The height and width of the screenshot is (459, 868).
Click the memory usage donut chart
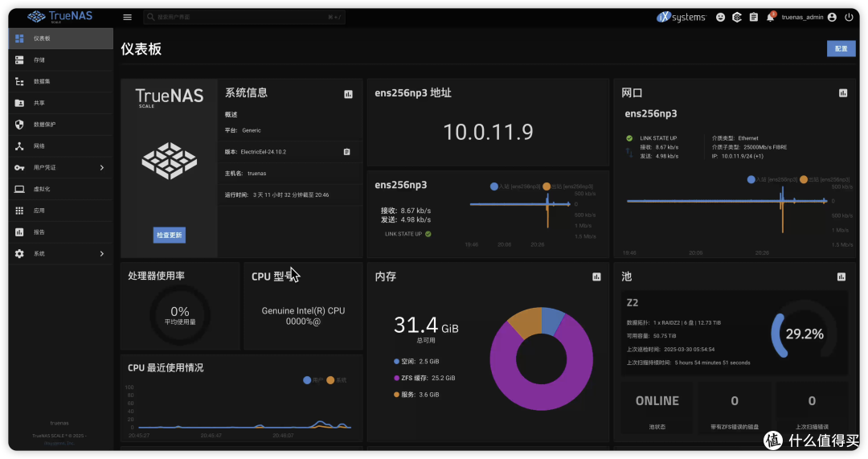[541, 359]
